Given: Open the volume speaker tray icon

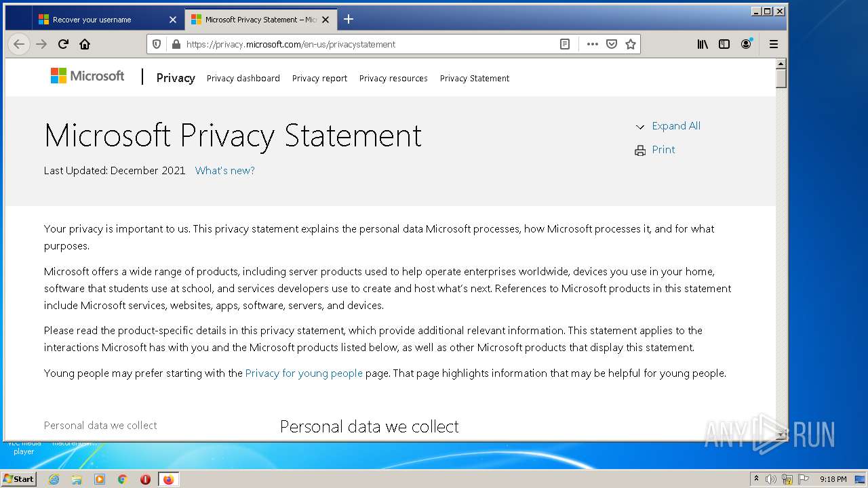Looking at the screenshot, I should [x=771, y=479].
